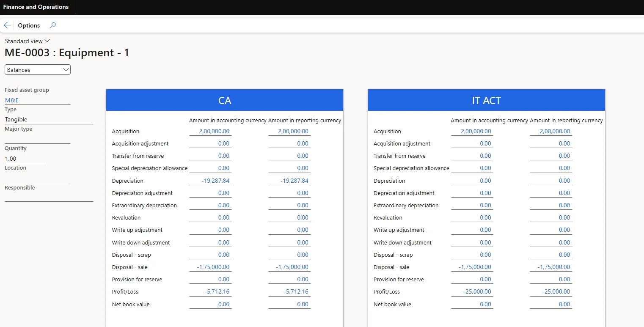
Task: Open CA Depreciation accounting currency amount -19,287.84
Action: 210,181
